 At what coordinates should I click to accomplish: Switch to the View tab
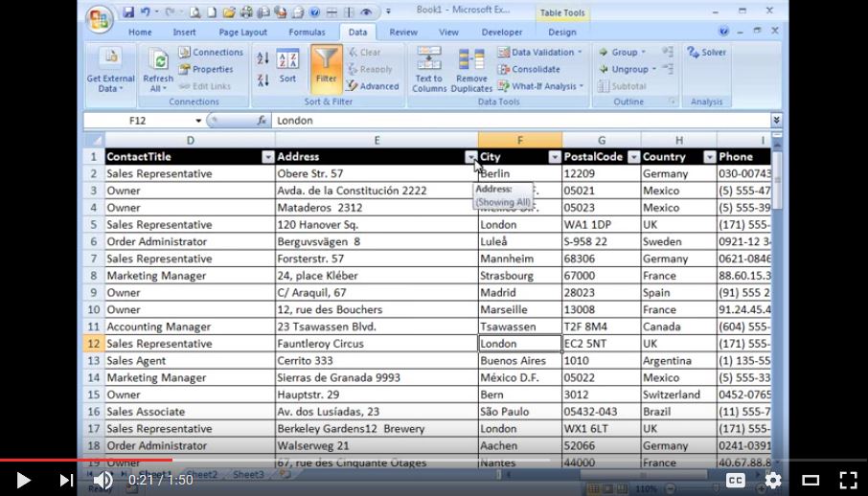pos(449,33)
